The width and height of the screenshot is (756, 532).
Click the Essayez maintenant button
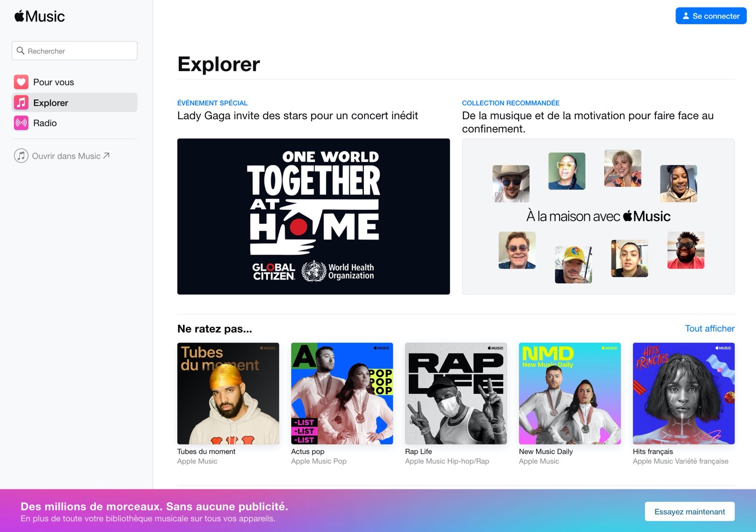pyautogui.click(x=690, y=511)
